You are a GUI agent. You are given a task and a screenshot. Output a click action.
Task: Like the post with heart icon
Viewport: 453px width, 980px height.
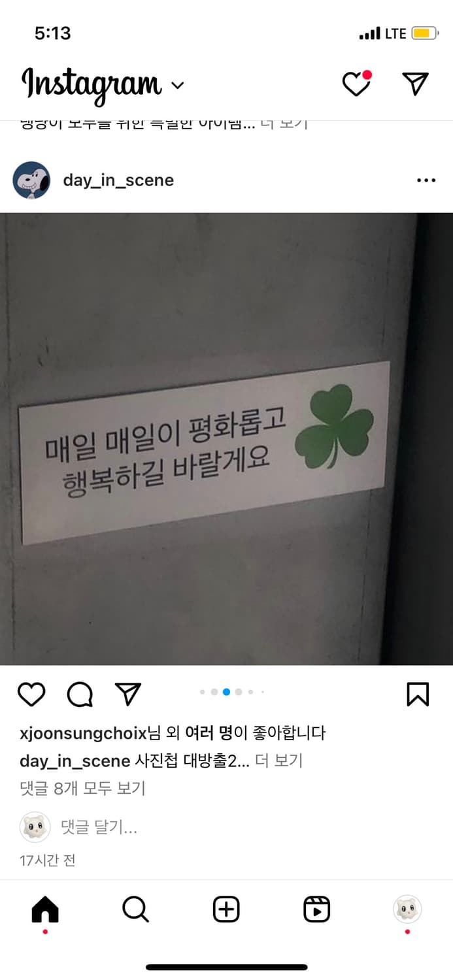click(31, 694)
